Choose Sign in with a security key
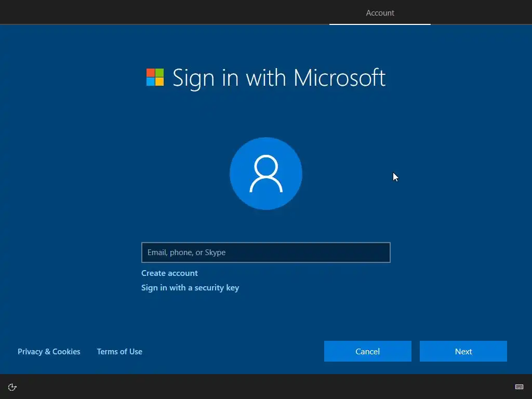Image resolution: width=532 pixels, height=399 pixels. pos(190,288)
